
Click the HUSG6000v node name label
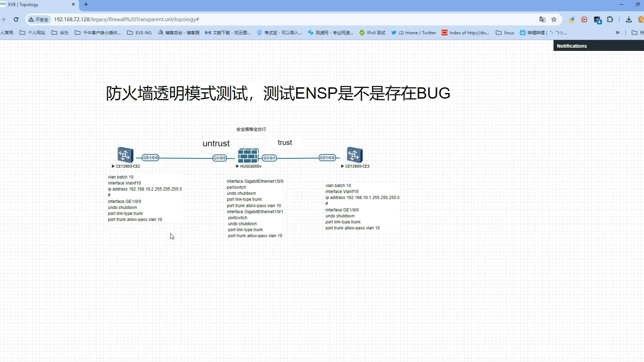pos(251,166)
